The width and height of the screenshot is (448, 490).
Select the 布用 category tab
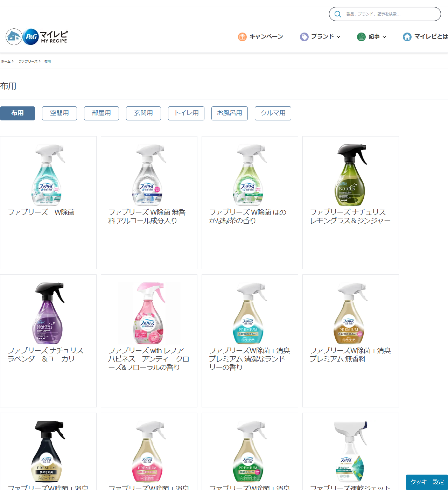17,113
